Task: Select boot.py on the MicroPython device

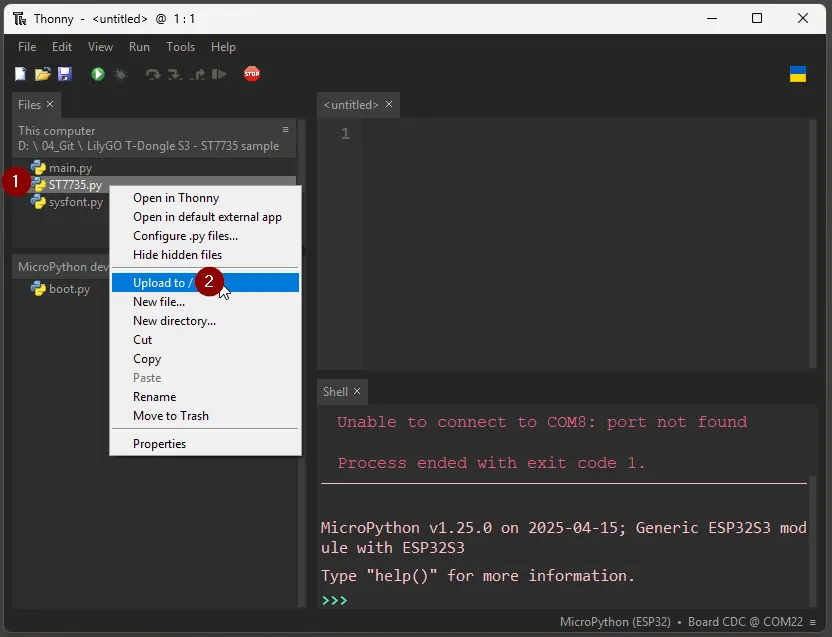Action: click(69, 289)
